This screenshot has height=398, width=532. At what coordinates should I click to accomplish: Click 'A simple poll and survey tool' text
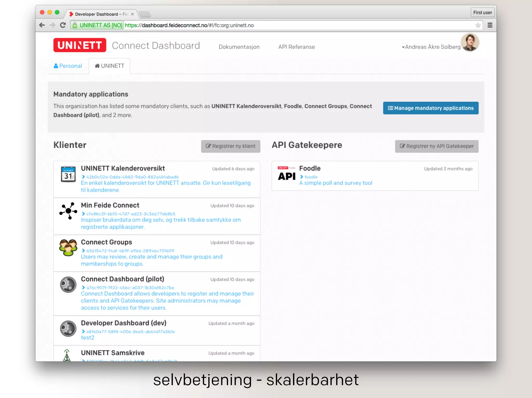pyautogui.click(x=336, y=183)
